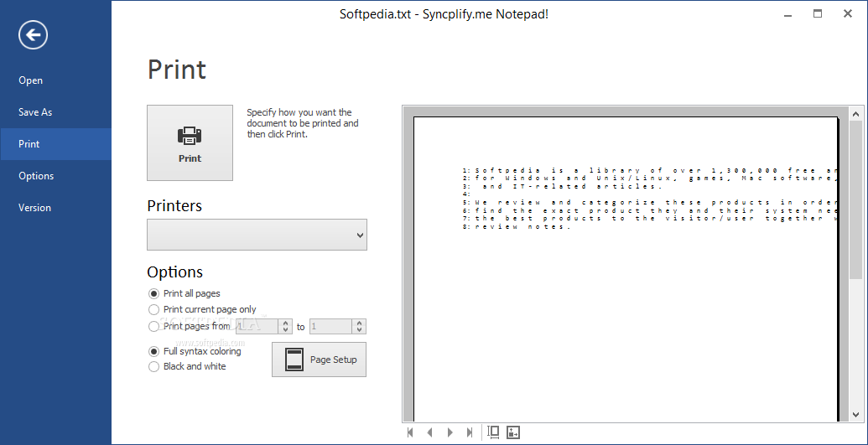
Task: Minimize the Notepad window
Action: (787, 14)
